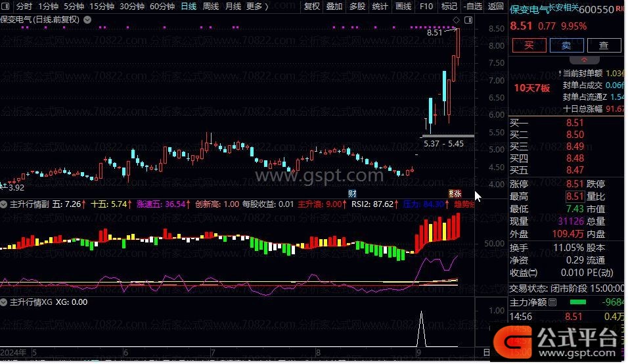Open the F10 company info
Screen dimensions: 628x364
coord(426,7)
